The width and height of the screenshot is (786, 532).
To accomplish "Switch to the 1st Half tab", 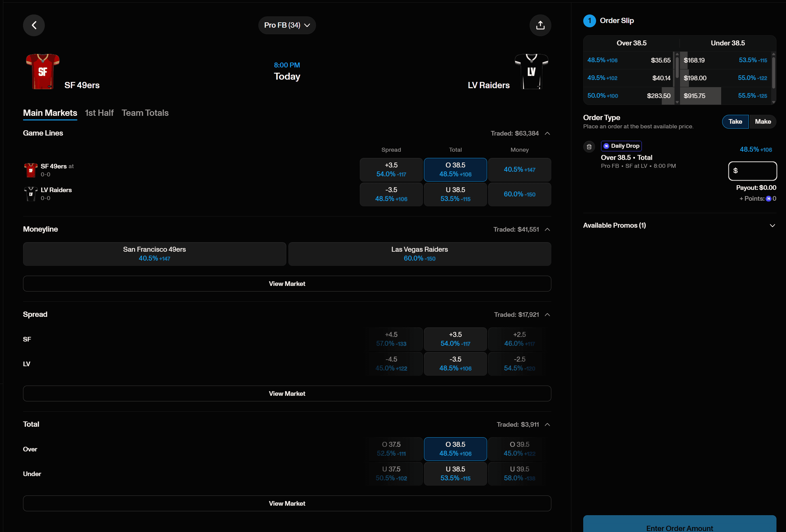I will tap(99, 113).
